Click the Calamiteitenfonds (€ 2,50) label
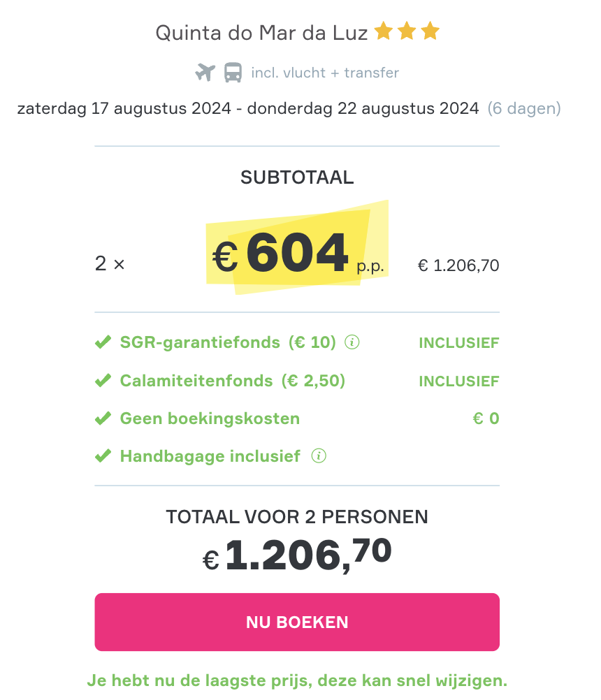 point(233,381)
